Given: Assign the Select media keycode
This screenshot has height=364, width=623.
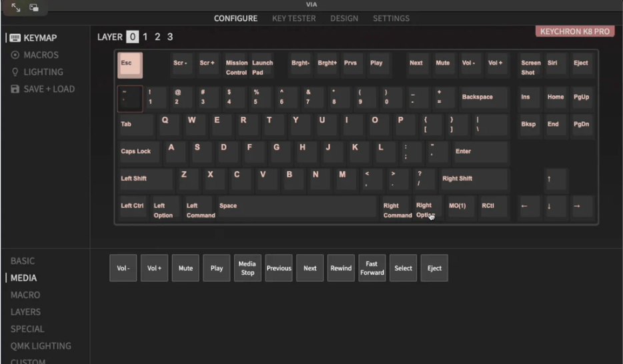Looking at the screenshot, I should click(404, 268).
